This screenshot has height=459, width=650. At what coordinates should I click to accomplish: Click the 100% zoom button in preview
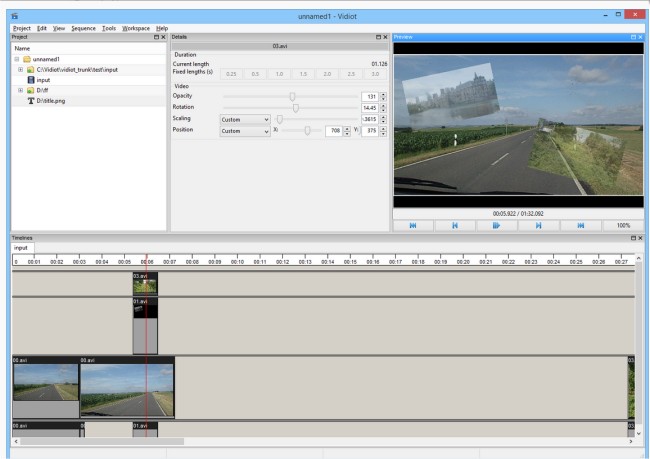(622, 226)
